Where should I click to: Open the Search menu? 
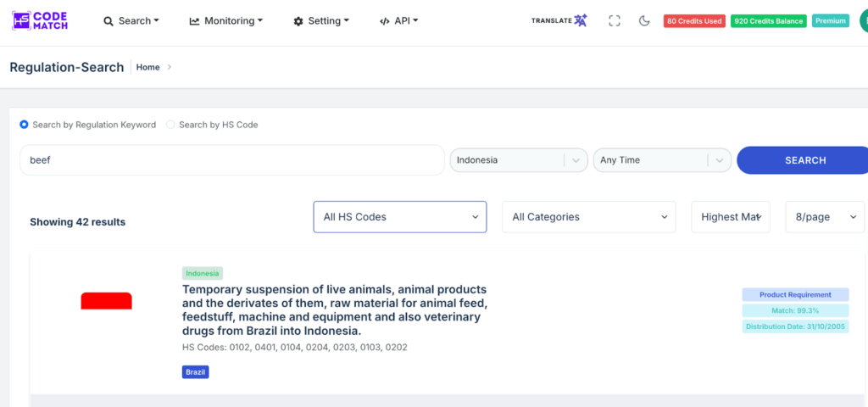pos(131,21)
